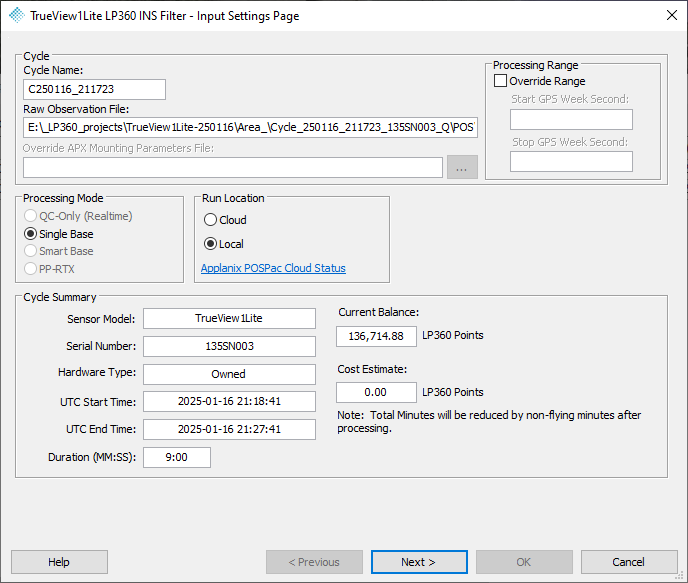Click the 'Current Balance:' label

(378, 312)
